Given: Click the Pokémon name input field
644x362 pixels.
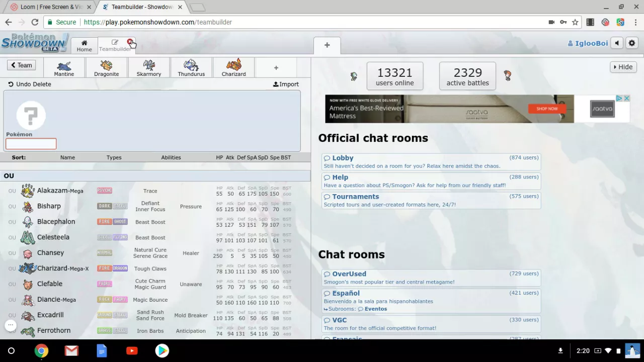Looking at the screenshot, I should [31, 144].
